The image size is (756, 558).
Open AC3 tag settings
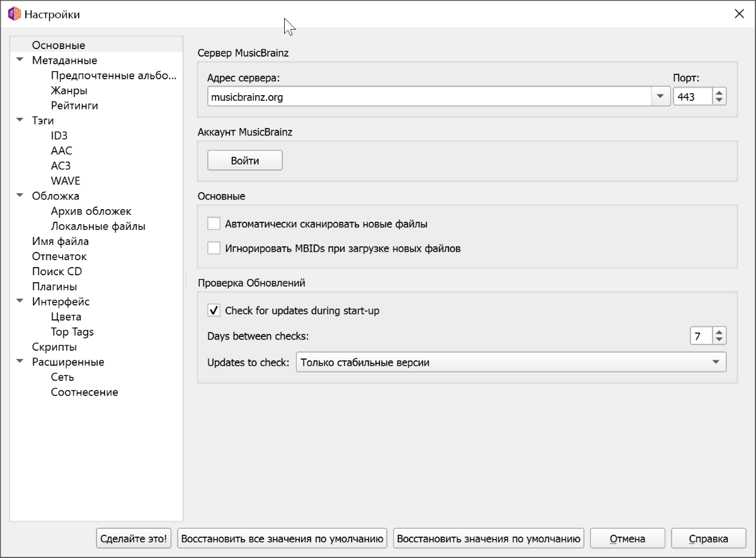click(61, 166)
